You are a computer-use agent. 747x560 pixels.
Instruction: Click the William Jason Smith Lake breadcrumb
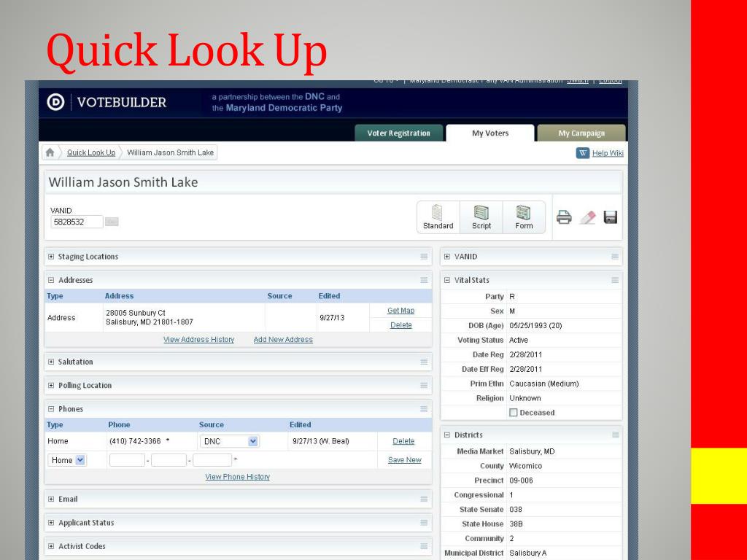(x=170, y=152)
